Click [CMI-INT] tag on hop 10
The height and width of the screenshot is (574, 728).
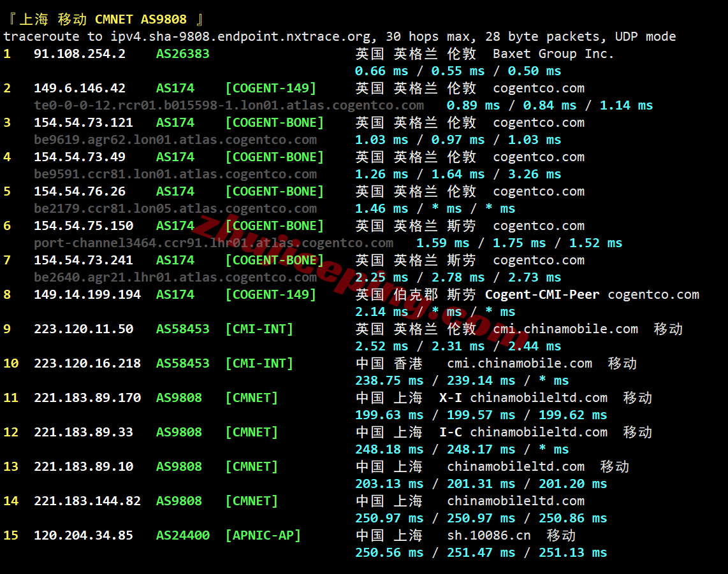tap(259, 363)
